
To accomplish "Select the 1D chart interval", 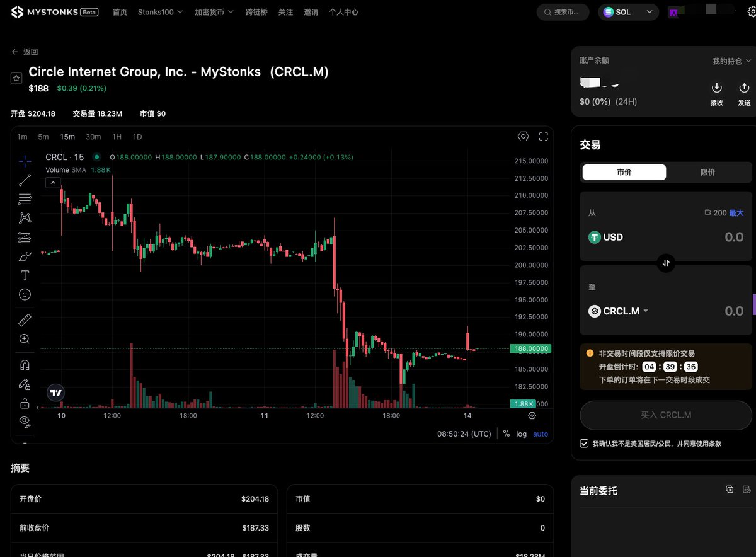I will click(x=137, y=137).
